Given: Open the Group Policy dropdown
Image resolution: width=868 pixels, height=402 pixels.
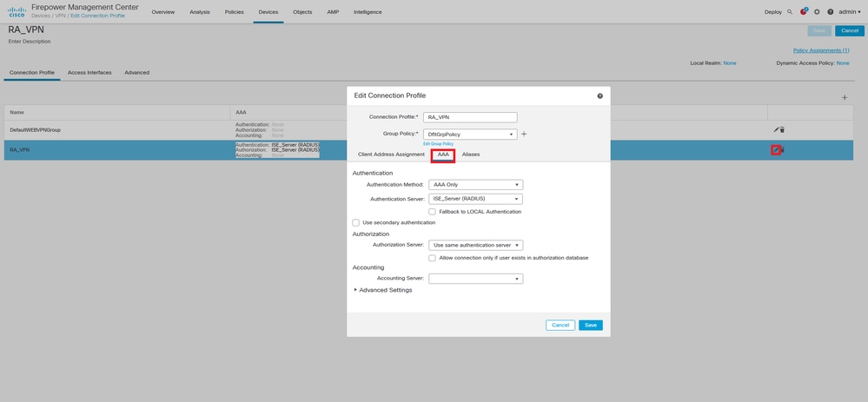Looking at the screenshot, I should (470, 134).
